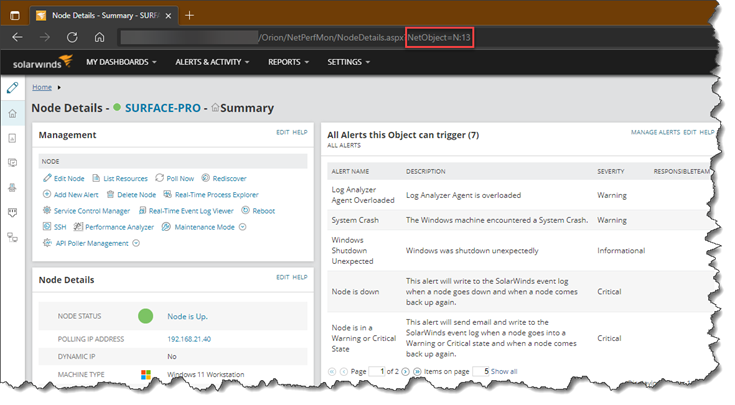
Task: Click the Maintenance Mode icon
Action: click(166, 227)
